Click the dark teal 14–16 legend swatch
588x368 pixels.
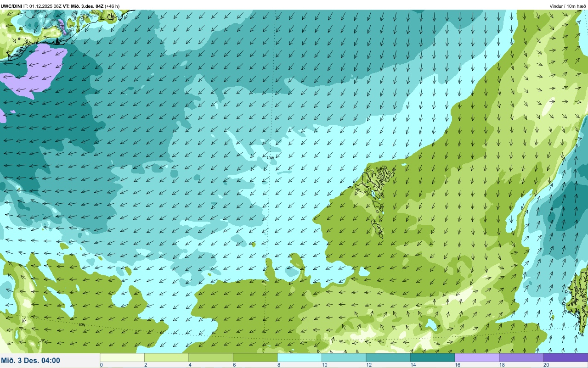coord(432,357)
